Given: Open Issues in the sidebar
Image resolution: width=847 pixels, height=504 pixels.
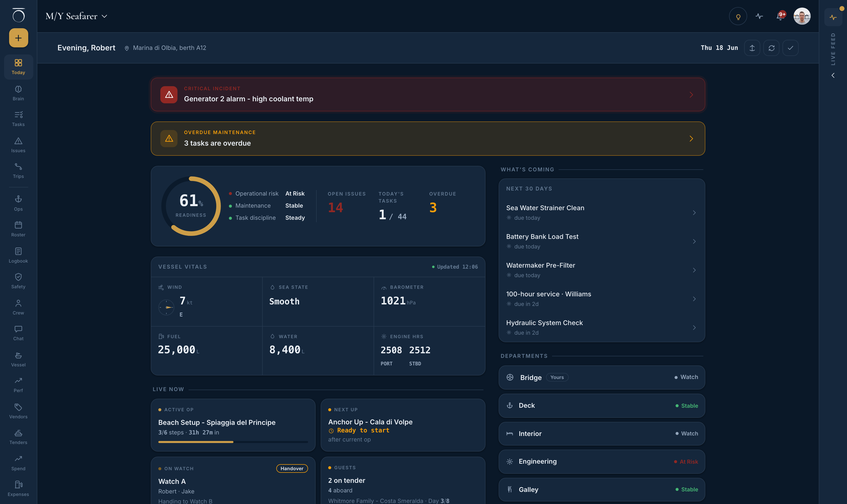Looking at the screenshot, I should pyautogui.click(x=18, y=145).
